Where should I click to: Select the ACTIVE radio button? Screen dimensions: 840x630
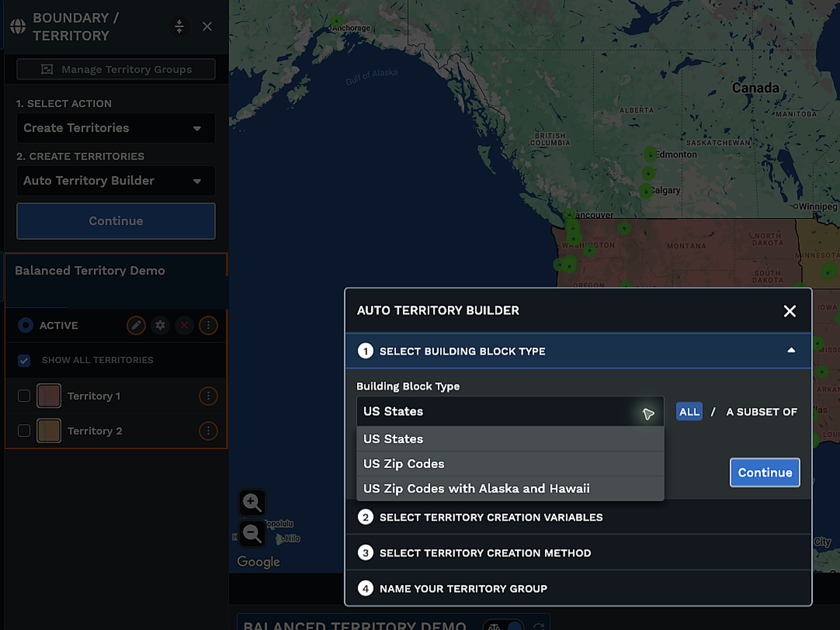click(x=25, y=325)
